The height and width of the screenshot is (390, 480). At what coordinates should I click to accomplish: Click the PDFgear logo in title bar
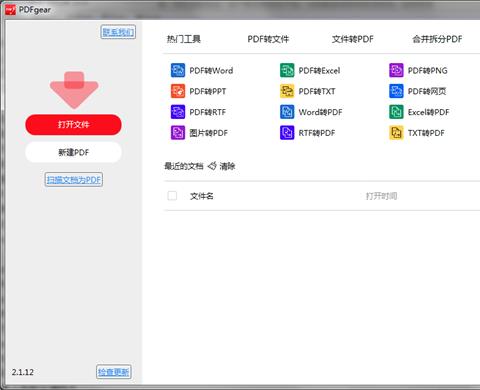(x=10, y=10)
